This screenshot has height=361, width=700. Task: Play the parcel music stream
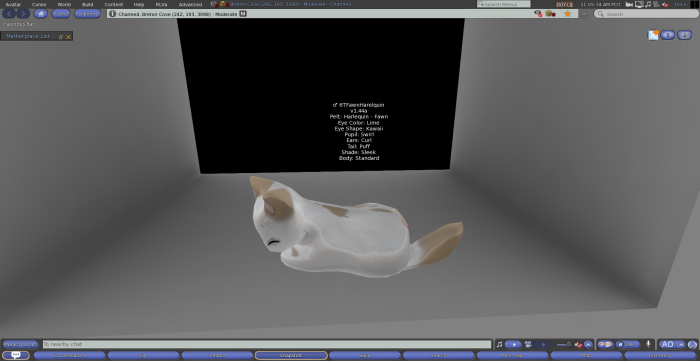coord(513,344)
